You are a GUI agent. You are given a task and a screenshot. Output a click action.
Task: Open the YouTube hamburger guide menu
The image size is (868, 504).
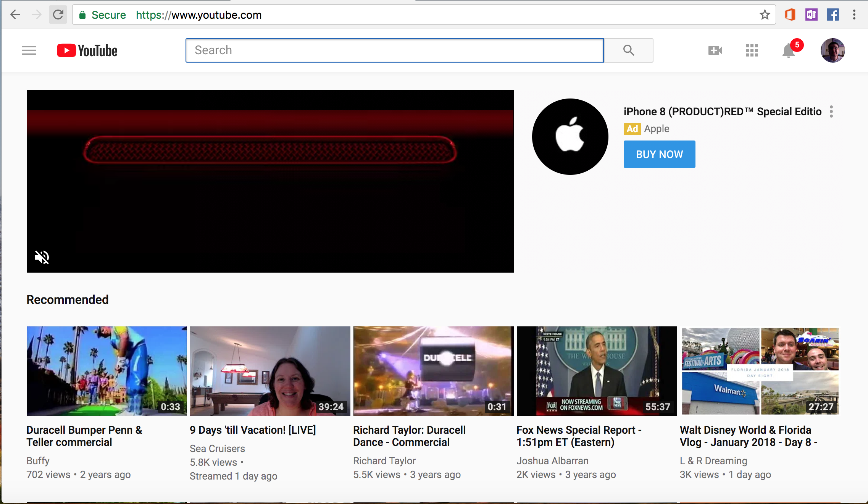29,50
